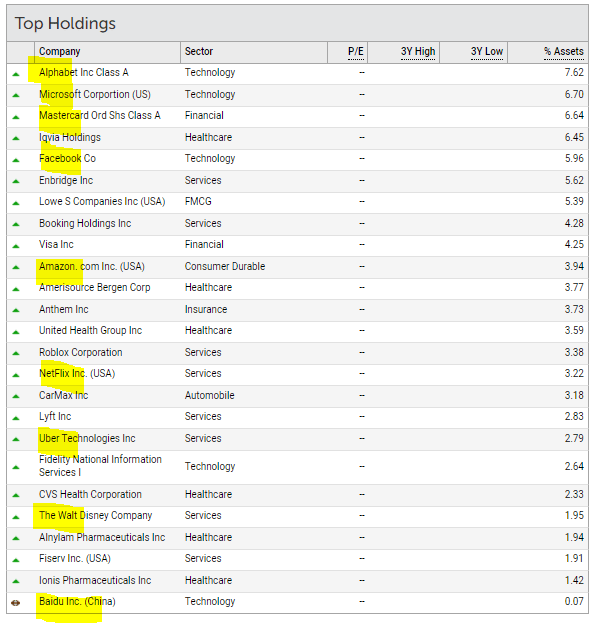This screenshot has height=624, width=593.
Task: Click the arrow icon next to Anthem Inc
Action: pos(16,310)
